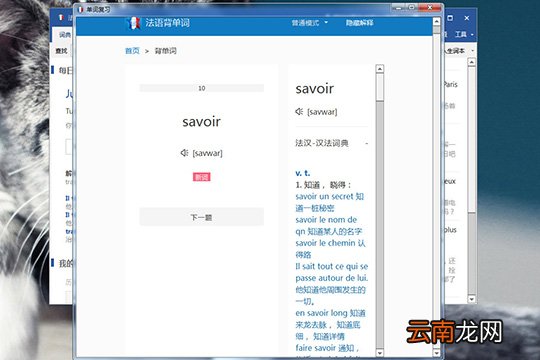The image size is (540, 360).
Task: Click the 查找 button in background window
Action: click(x=61, y=51)
